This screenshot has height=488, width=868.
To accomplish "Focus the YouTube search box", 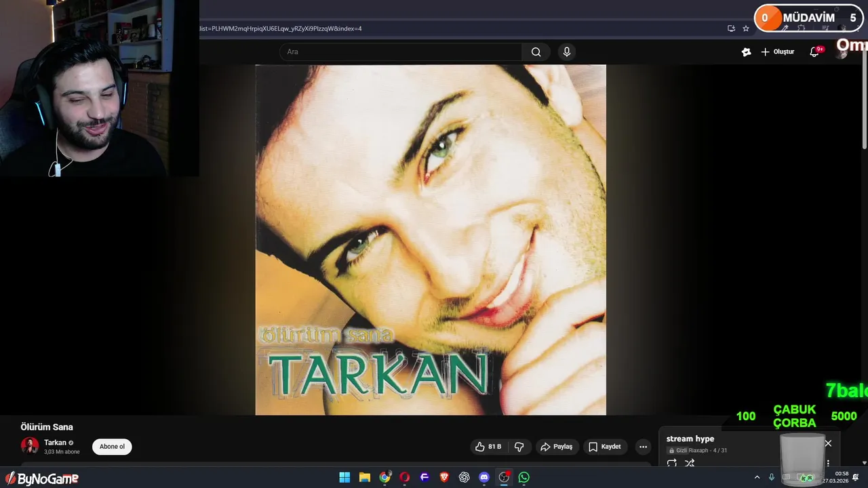I will (401, 52).
